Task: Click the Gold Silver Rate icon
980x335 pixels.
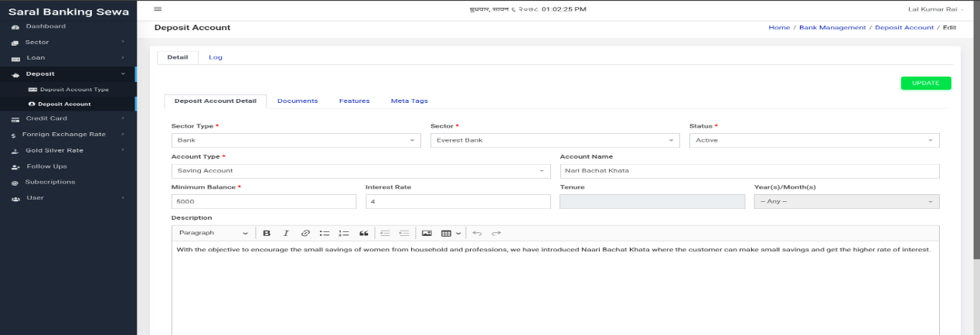Action: [15, 151]
